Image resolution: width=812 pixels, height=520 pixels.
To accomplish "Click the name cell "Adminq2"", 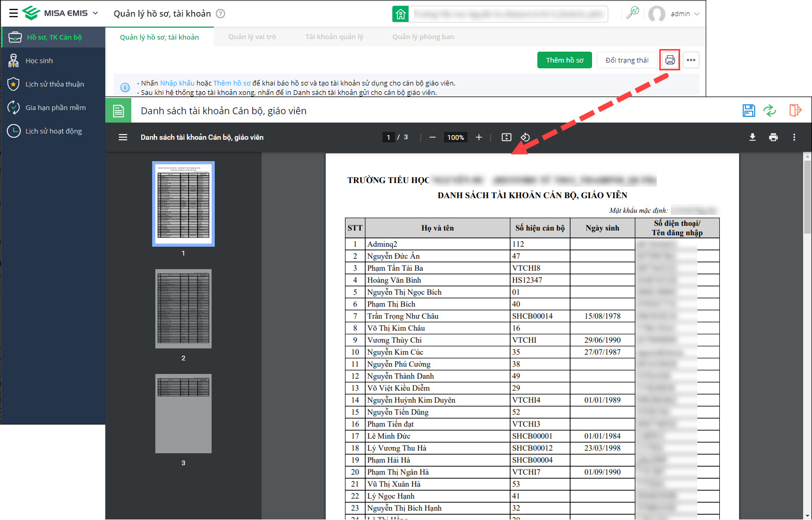I will 438,244.
